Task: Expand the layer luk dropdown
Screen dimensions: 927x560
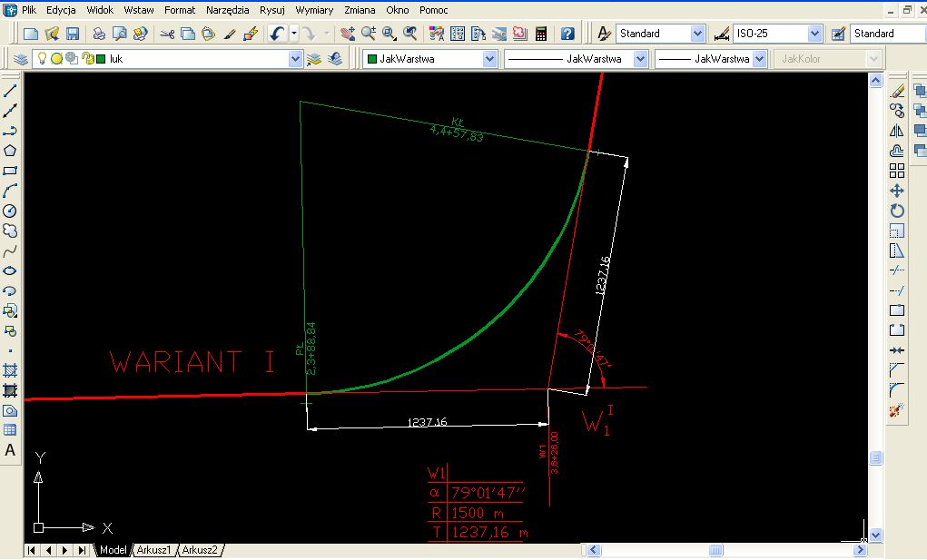Action: coord(296,58)
